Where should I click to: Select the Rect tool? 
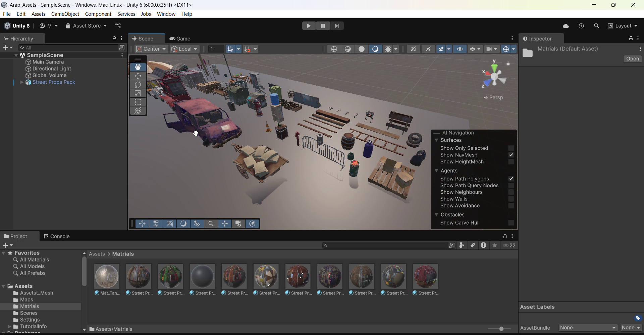point(138,102)
